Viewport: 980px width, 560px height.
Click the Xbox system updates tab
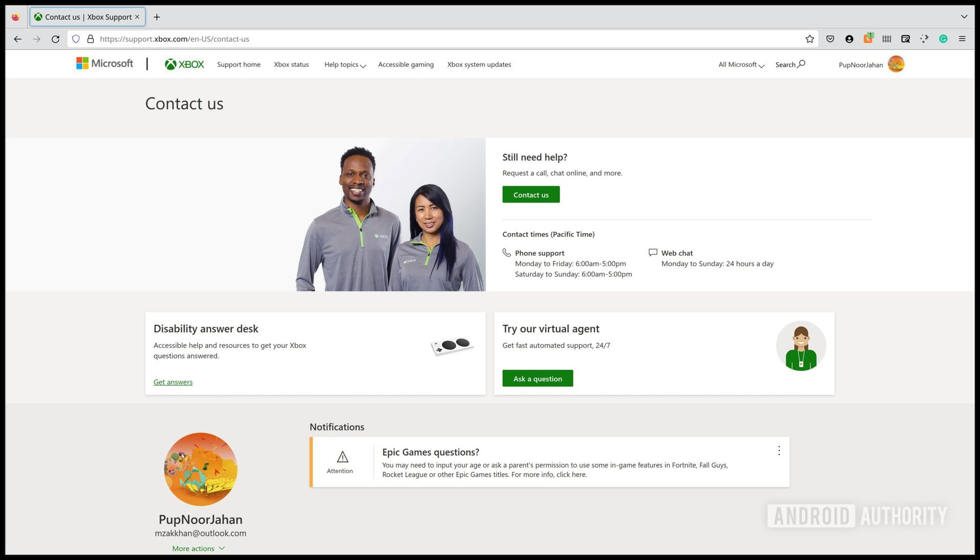pos(479,64)
